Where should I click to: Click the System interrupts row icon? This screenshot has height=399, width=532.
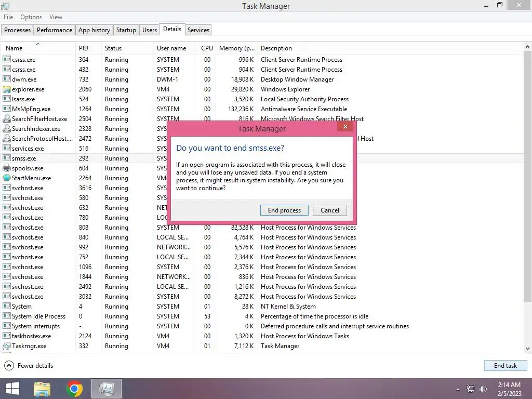pos(6,326)
